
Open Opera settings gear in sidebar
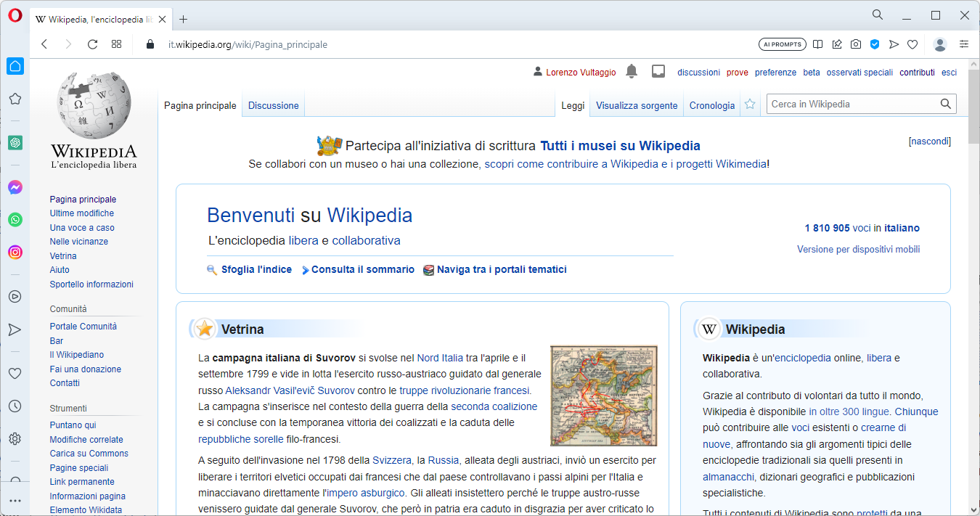(15, 439)
